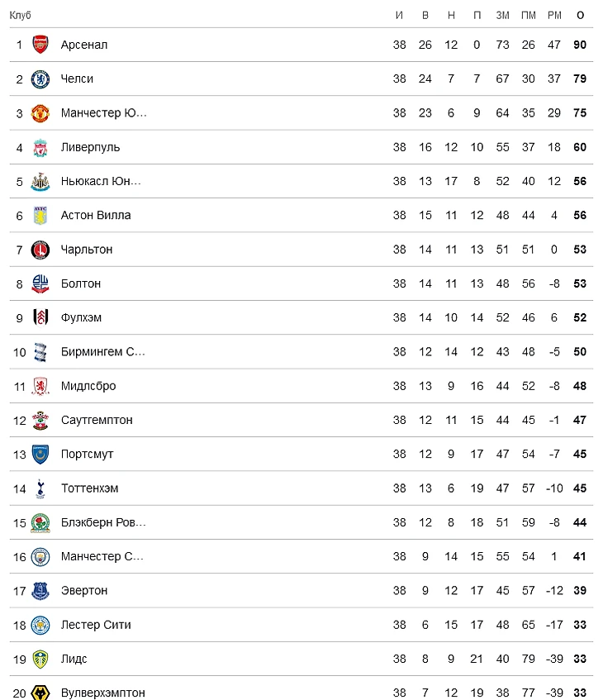The height and width of the screenshot is (700, 603).
Task: Click the Клуб column header
Action: point(20,16)
